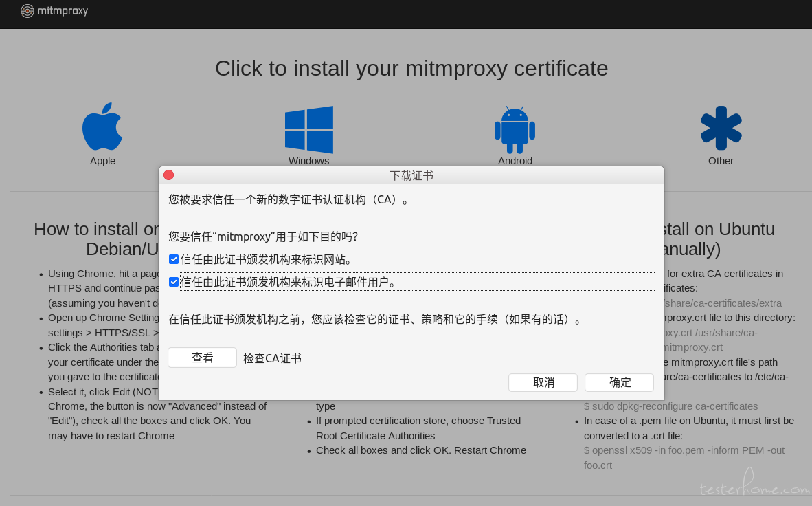Click the 'sudo dpkg-reconfigure ca-certificates' command text

pos(670,406)
